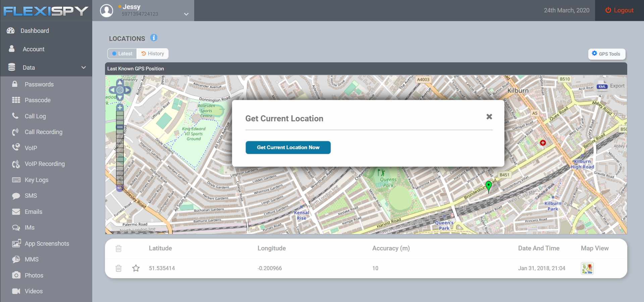Collapse the Data menu chevron
This screenshot has width=644, height=302.
(x=84, y=68)
